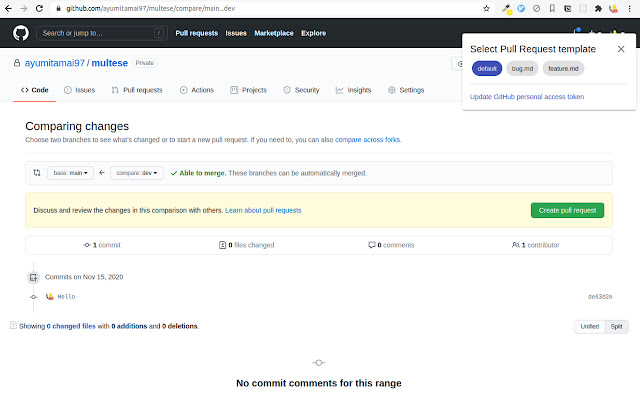640x400 pixels.
Task: Open the Actions tab
Action: (197, 90)
